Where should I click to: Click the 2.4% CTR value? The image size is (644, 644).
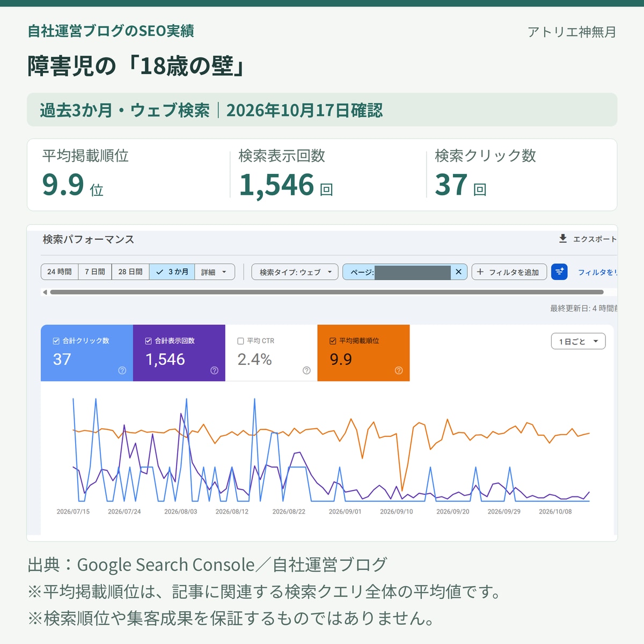tap(254, 359)
